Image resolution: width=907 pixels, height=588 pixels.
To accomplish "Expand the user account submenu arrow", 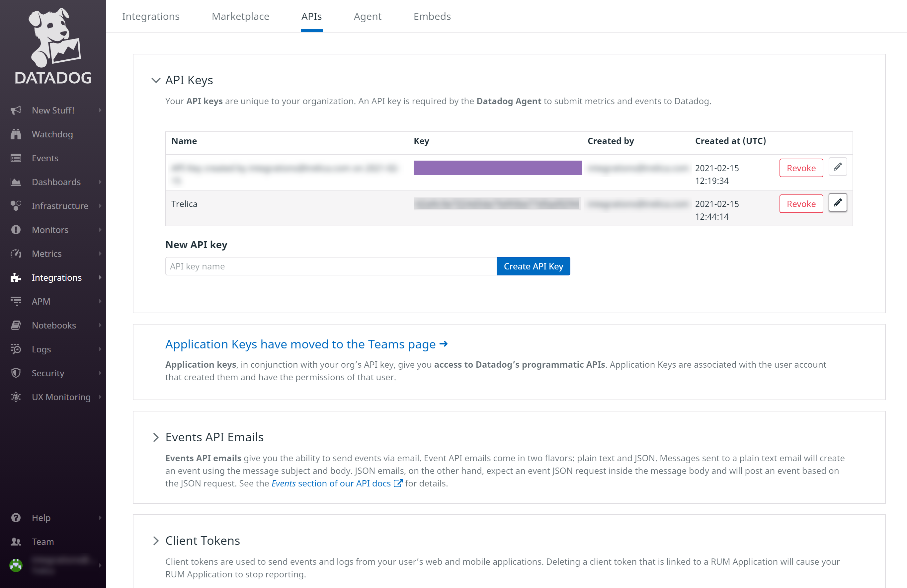I will pos(100,565).
